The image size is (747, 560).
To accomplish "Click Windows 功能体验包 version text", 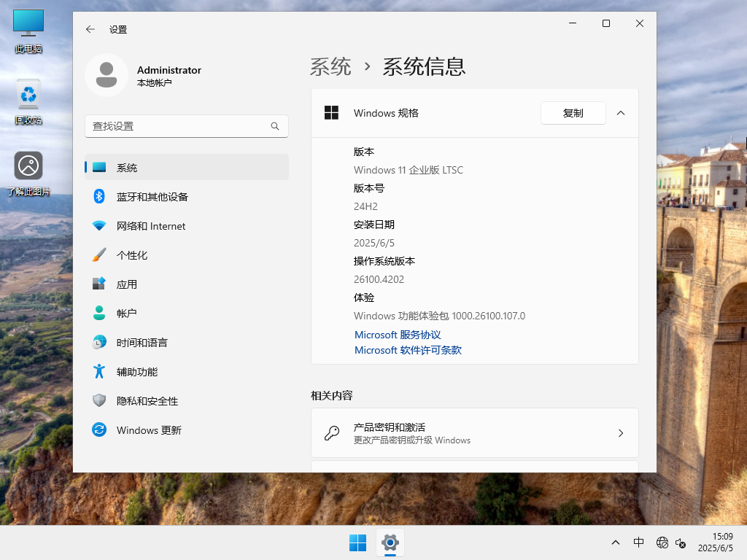I will pos(439,316).
